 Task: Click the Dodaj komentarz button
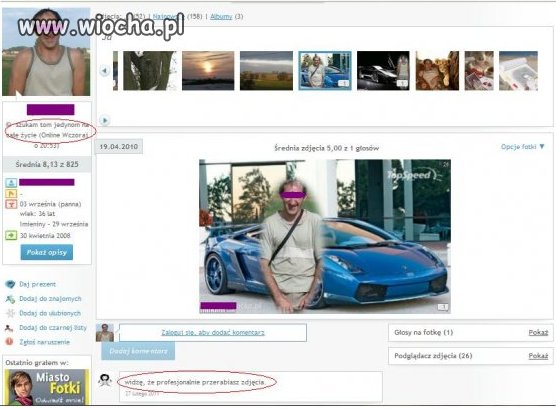point(138,351)
